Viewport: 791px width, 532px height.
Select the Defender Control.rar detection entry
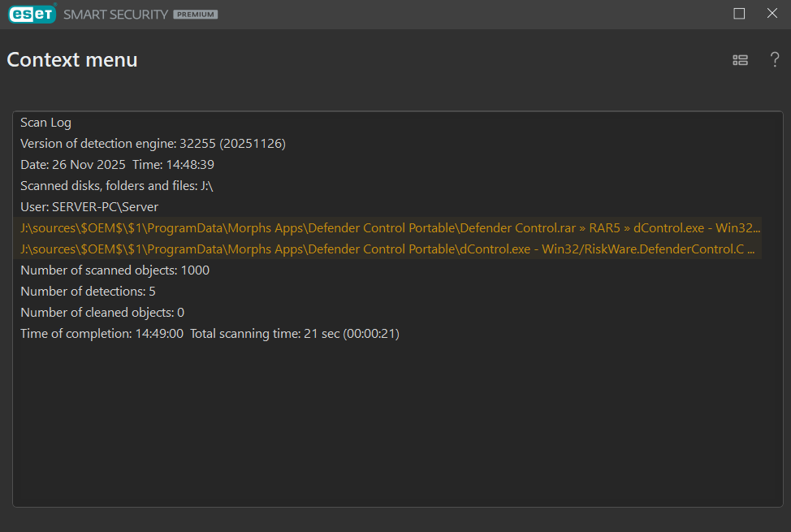[390, 228]
